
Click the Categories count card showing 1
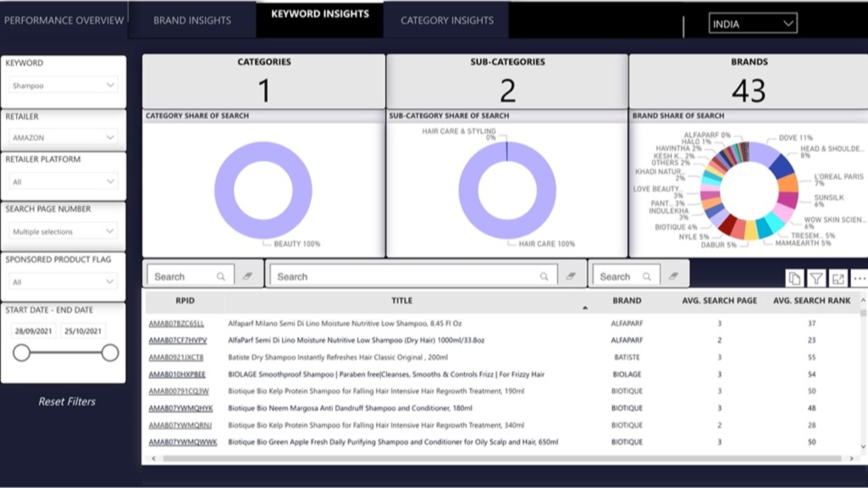[x=264, y=82]
